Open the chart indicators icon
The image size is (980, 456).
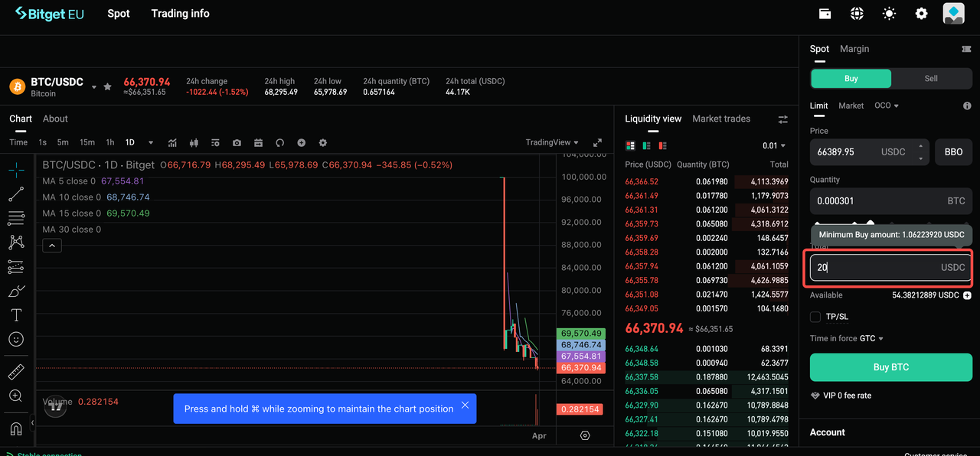pos(172,142)
